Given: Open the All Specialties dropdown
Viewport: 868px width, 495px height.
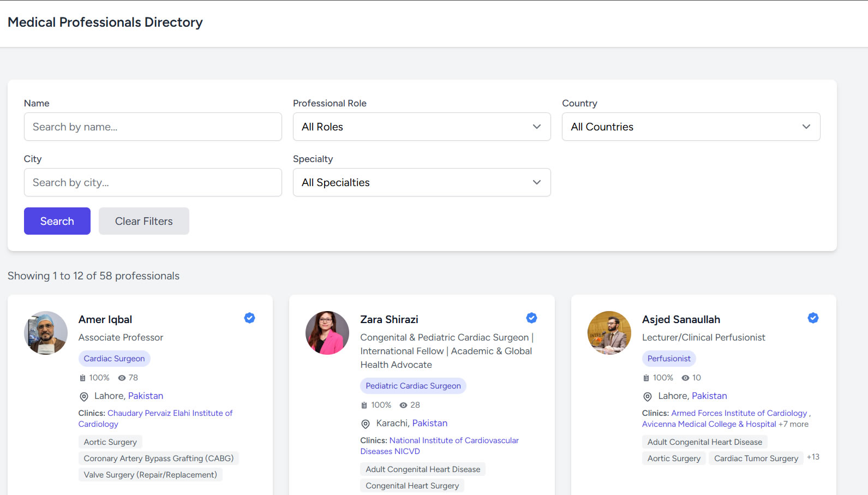Looking at the screenshot, I should coord(421,182).
